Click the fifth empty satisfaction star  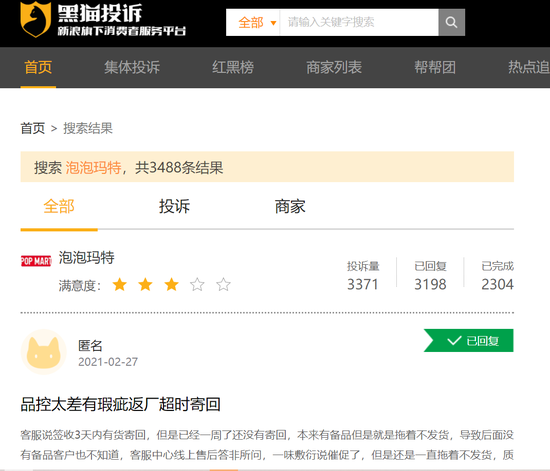(x=223, y=284)
